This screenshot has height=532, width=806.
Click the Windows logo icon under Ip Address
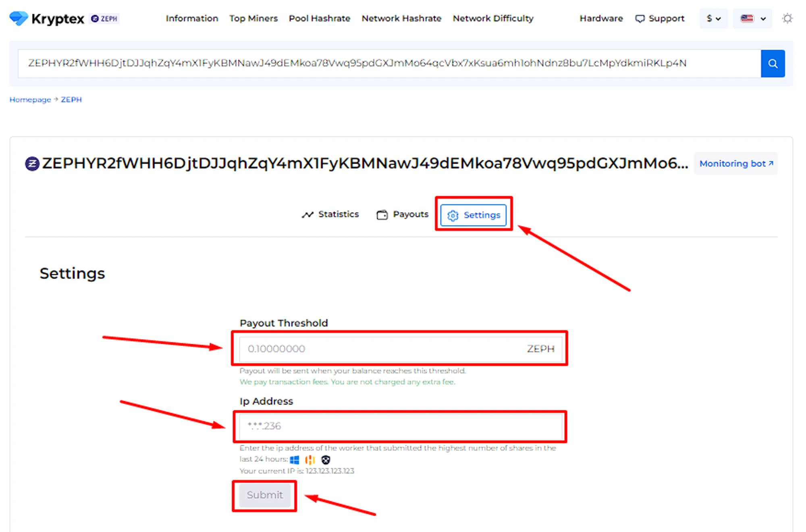coord(295,459)
